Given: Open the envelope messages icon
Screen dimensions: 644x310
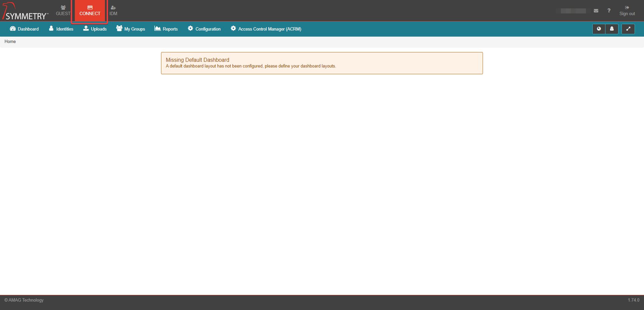Looking at the screenshot, I should point(596,11).
